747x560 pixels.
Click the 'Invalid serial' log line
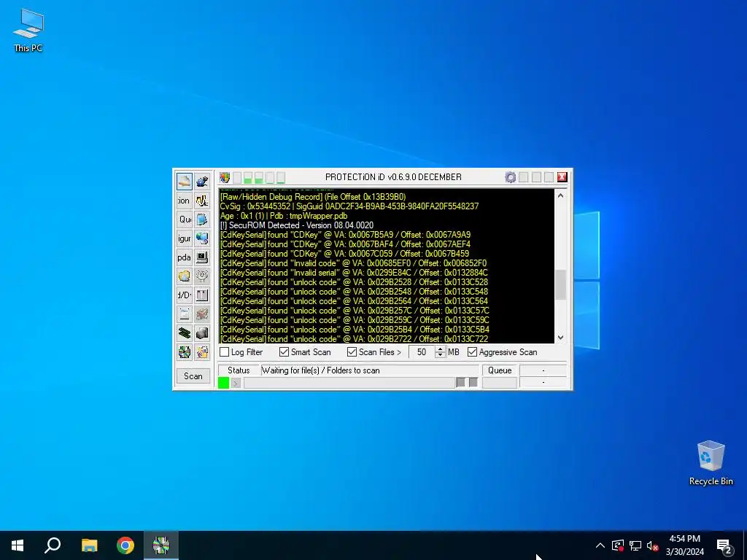tap(354, 273)
